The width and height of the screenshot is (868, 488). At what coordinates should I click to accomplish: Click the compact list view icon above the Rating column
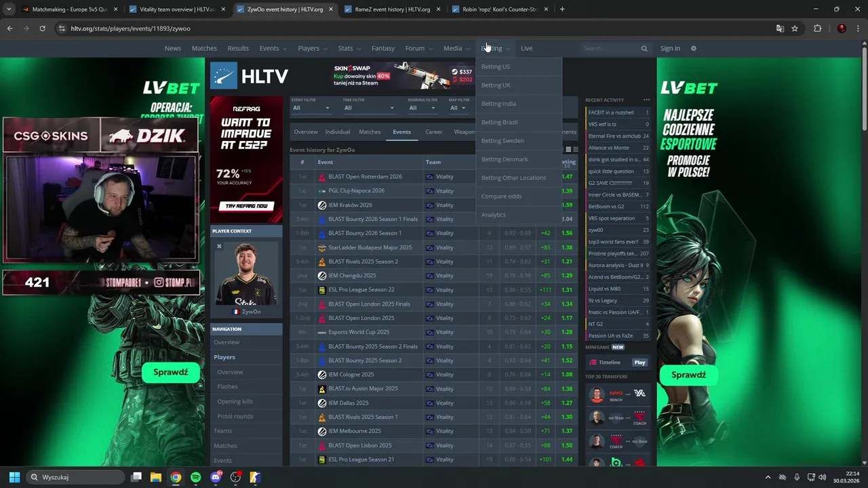(x=568, y=149)
